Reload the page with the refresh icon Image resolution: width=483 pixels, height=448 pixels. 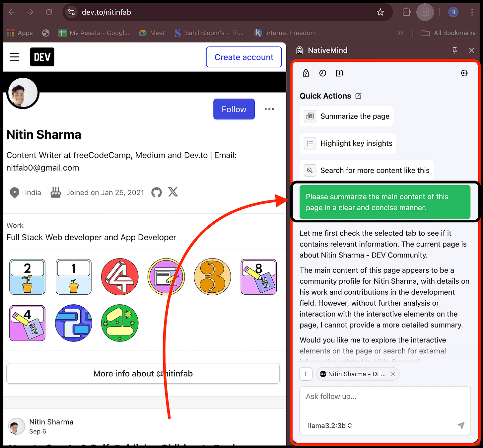tap(49, 12)
